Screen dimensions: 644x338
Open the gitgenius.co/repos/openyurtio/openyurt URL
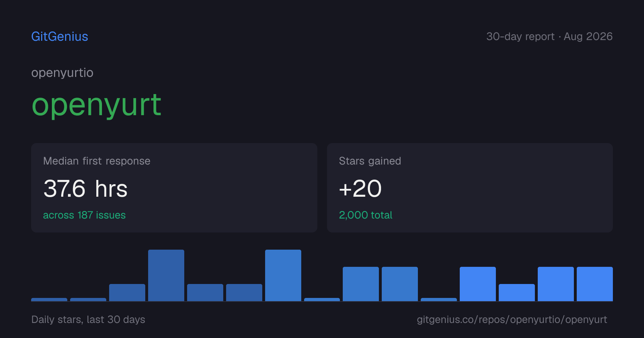(512, 319)
